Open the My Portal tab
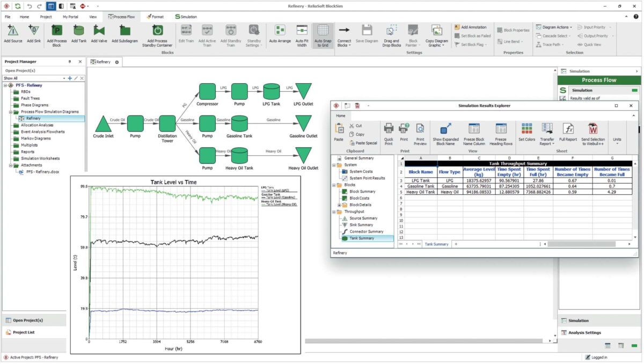 (70, 17)
